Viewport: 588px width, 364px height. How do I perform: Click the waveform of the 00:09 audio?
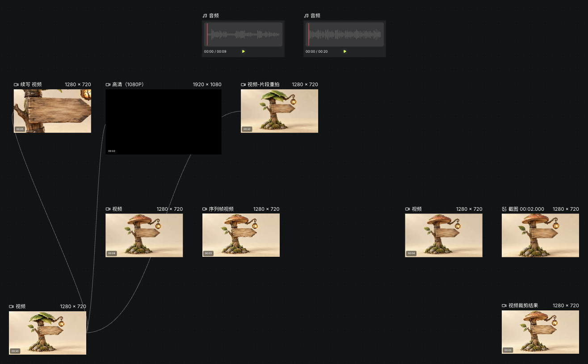pos(244,34)
